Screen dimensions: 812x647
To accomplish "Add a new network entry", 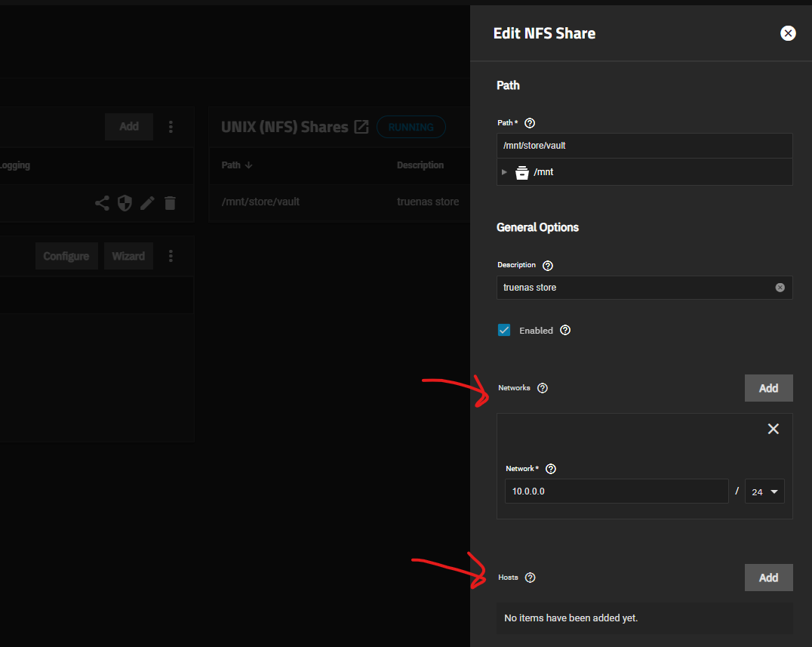I will (x=768, y=388).
